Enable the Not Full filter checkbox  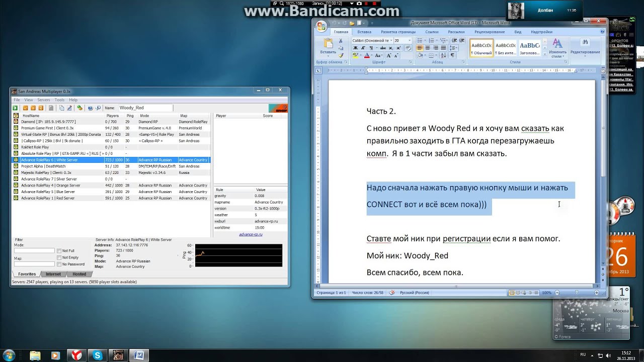pyautogui.click(x=59, y=250)
